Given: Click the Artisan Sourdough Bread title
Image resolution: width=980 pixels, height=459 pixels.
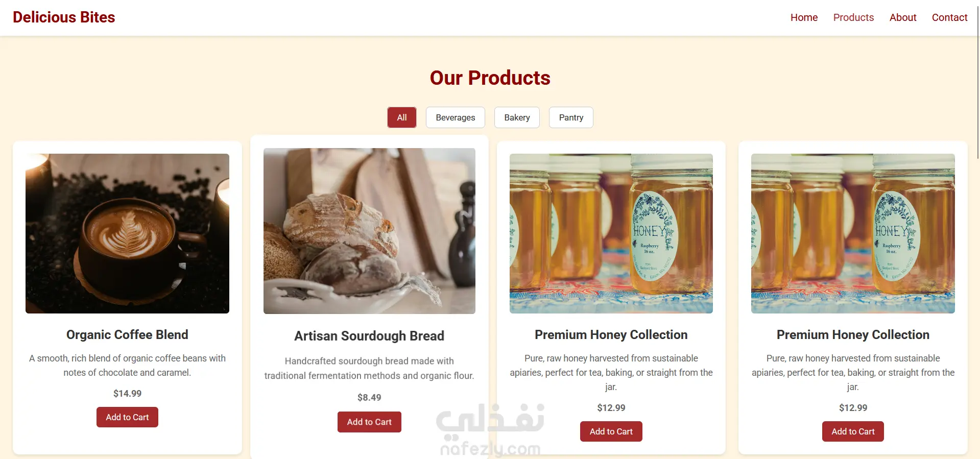Looking at the screenshot, I should (369, 336).
